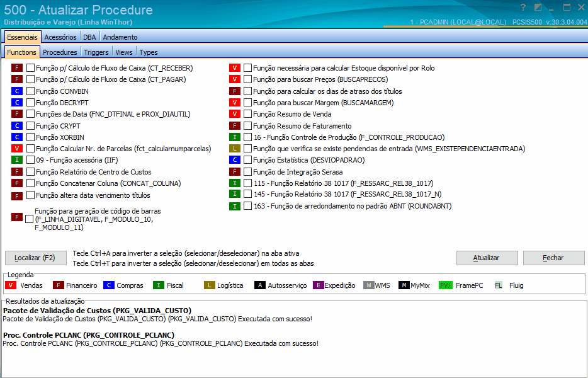
Task: Tick the Função XORBIN checkbox
Action: (30, 137)
